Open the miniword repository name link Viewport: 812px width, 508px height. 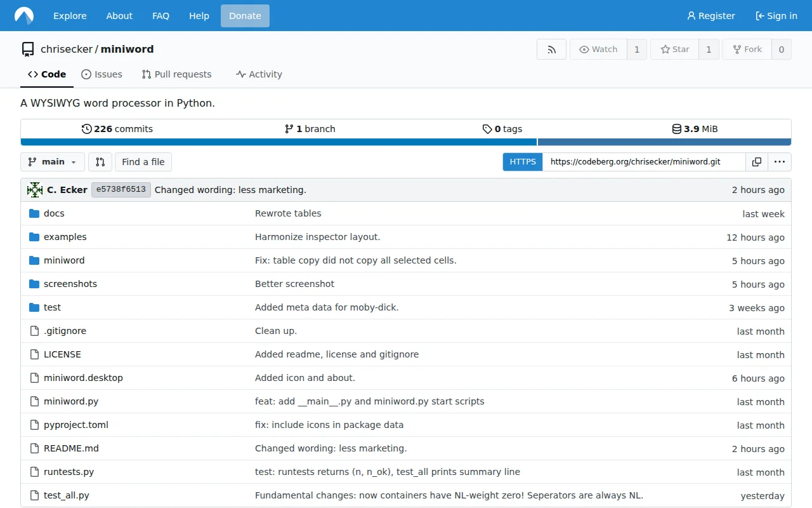point(127,50)
